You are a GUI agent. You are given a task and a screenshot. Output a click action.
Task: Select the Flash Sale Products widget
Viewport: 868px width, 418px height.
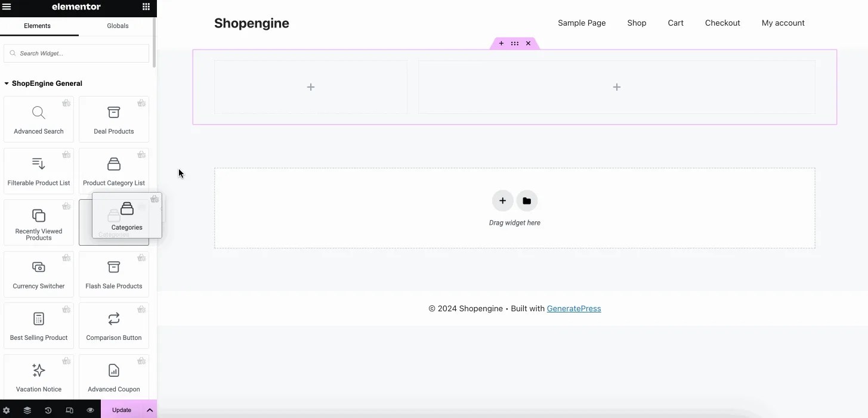coord(114,274)
